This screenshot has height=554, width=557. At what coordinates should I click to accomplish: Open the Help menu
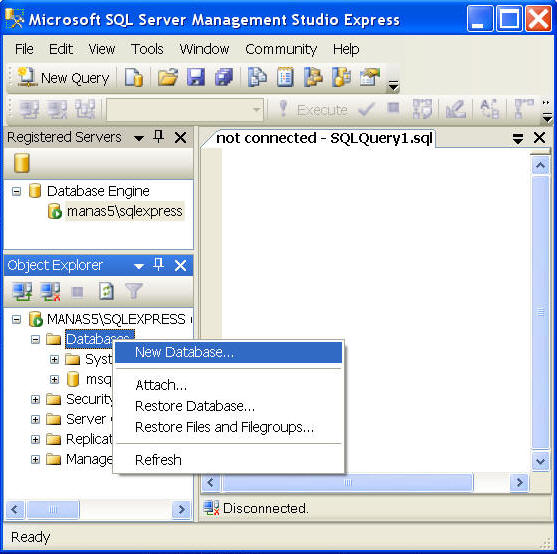coord(346,49)
